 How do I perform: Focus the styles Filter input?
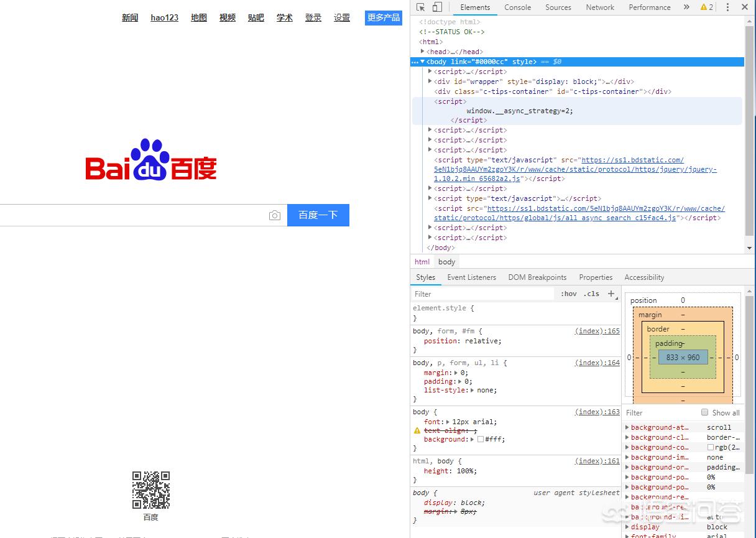pos(482,294)
